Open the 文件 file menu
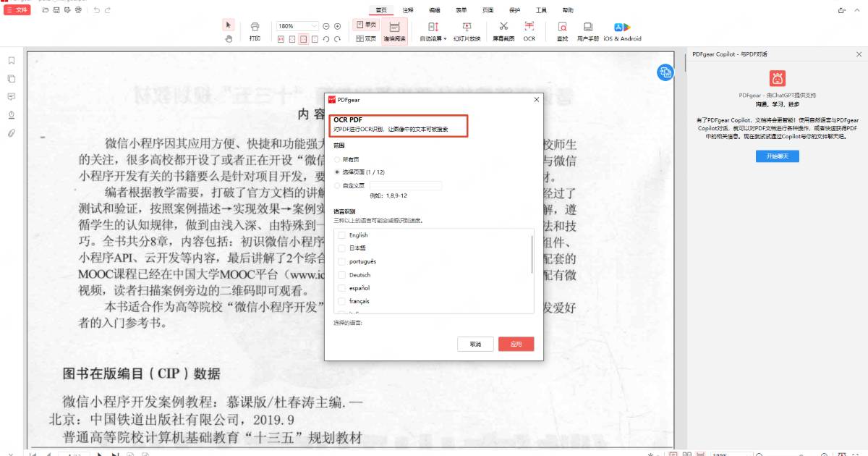The width and height of the screenshot is (868, 456). pos(17,10)
